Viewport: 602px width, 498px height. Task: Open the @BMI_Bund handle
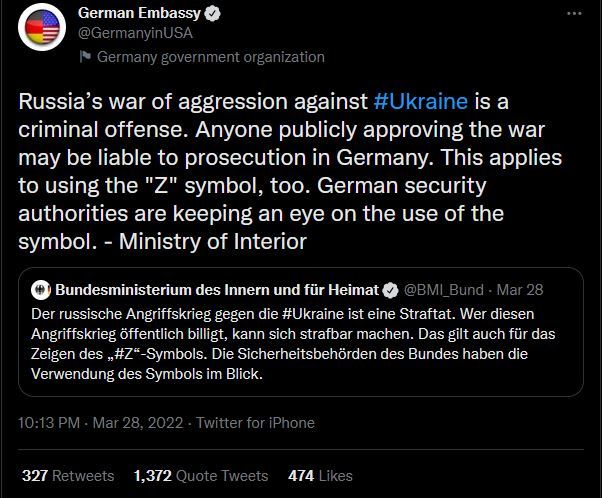(x=443, y=290)
